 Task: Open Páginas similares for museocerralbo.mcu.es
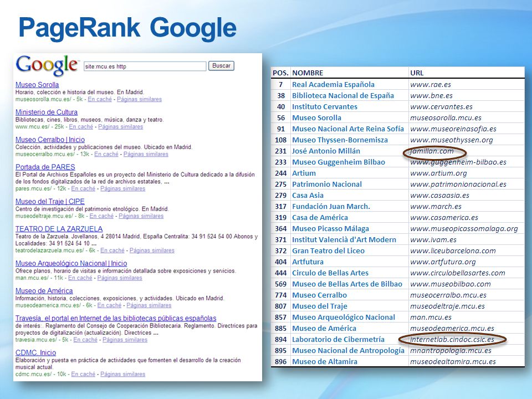(x=146, y=154)
